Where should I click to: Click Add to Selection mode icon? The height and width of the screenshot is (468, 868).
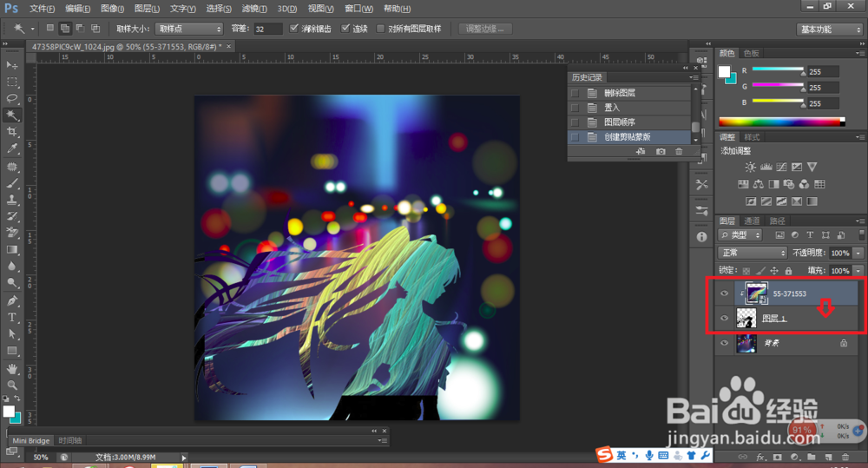point(65,29)
